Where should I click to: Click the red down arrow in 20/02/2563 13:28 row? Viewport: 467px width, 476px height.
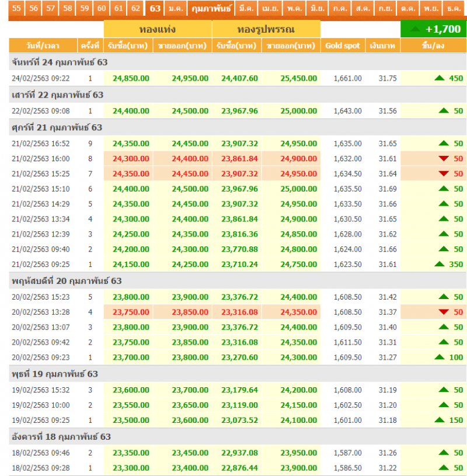(444, 312)
